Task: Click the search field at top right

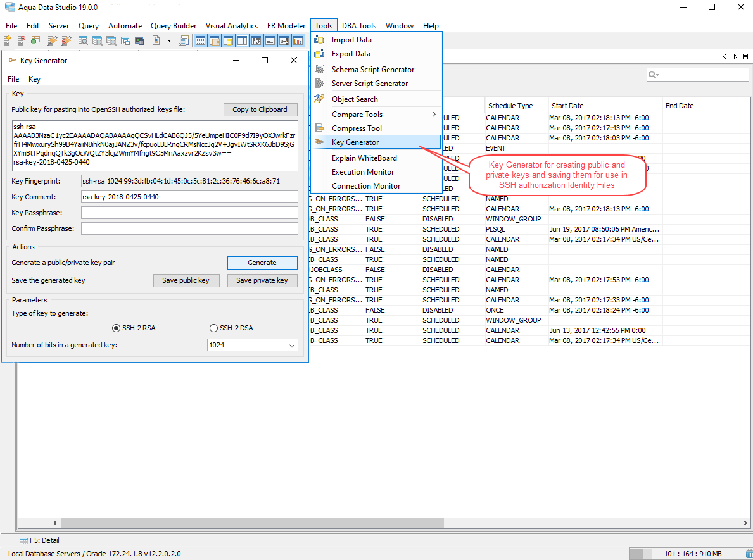Action: [698, 75]
